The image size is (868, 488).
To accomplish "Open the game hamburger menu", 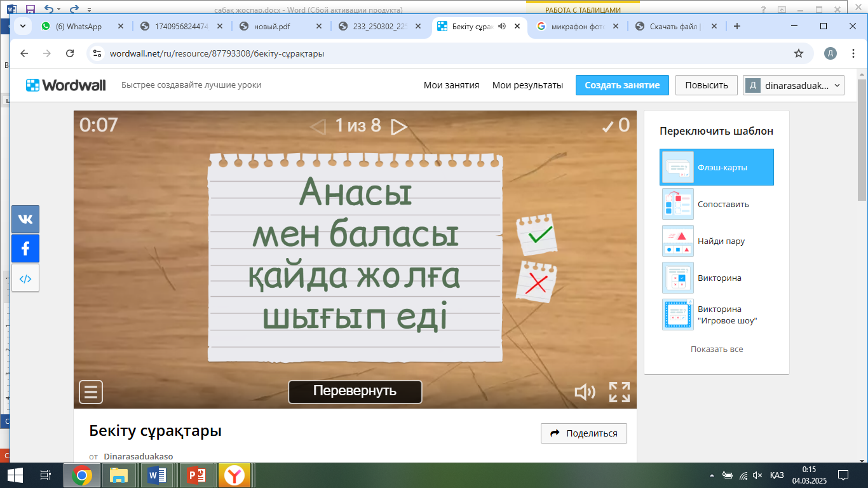I will click(91, 392).
